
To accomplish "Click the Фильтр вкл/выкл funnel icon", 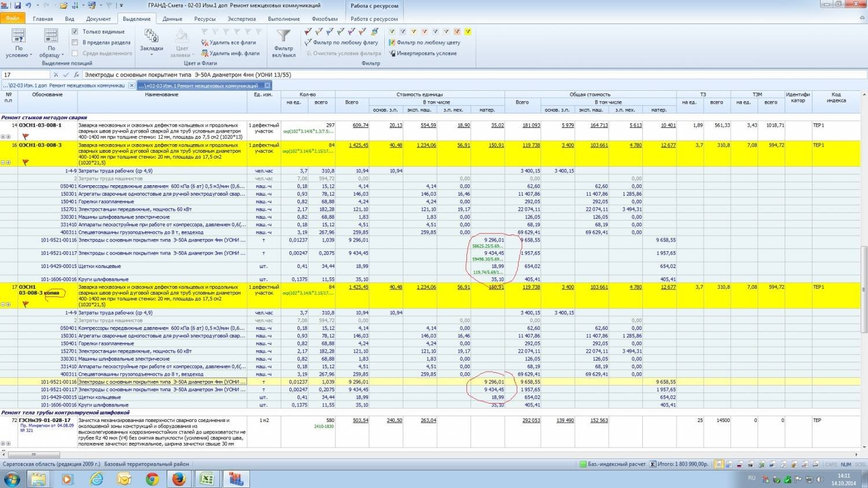I will click(284, 37).
